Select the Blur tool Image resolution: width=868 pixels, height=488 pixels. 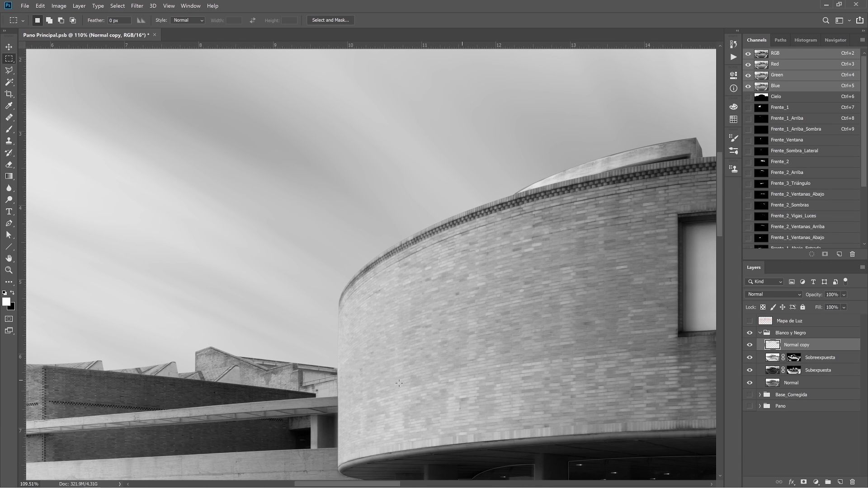click(x=9, y=188)
